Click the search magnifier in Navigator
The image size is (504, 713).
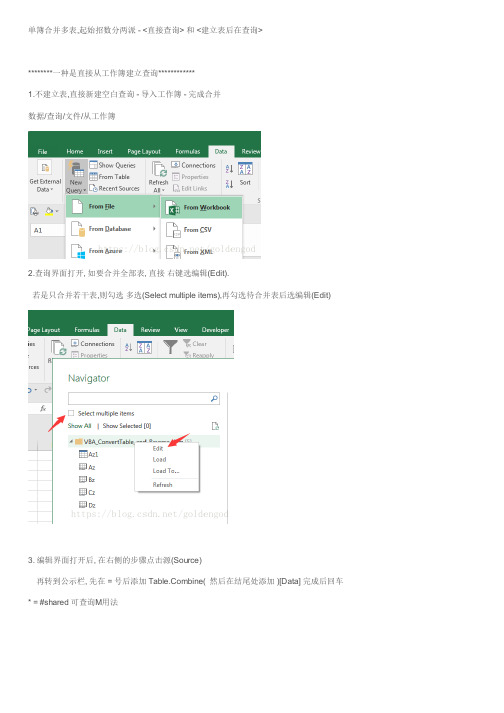coord(214,399)
